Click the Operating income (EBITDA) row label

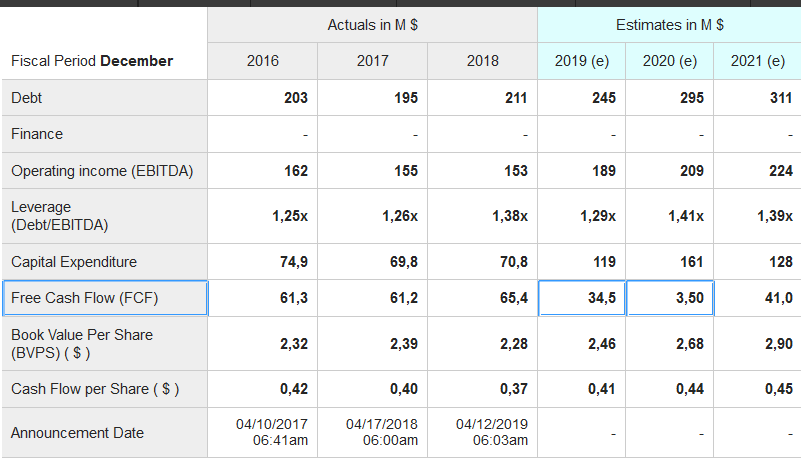tap(104, 171)
